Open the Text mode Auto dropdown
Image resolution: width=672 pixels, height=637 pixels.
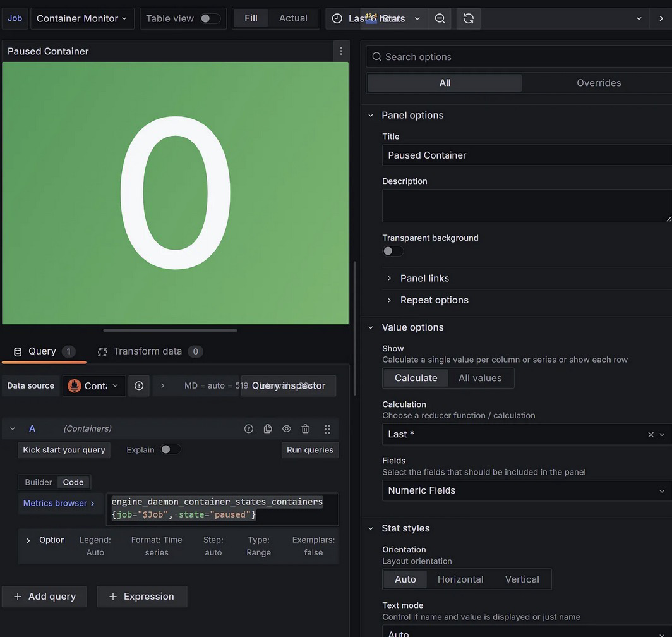[x=527, y=632]
